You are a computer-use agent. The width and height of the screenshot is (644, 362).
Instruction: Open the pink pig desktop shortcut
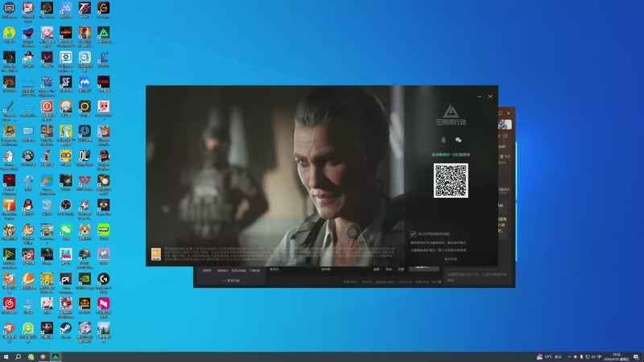point(104,109)
